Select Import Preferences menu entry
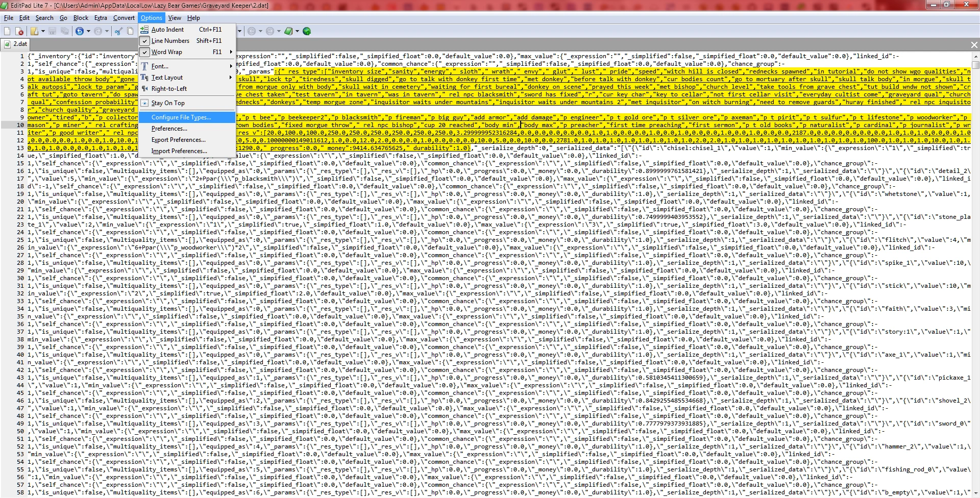The height and width of the screenshot is (498, 980). (187, 151)
